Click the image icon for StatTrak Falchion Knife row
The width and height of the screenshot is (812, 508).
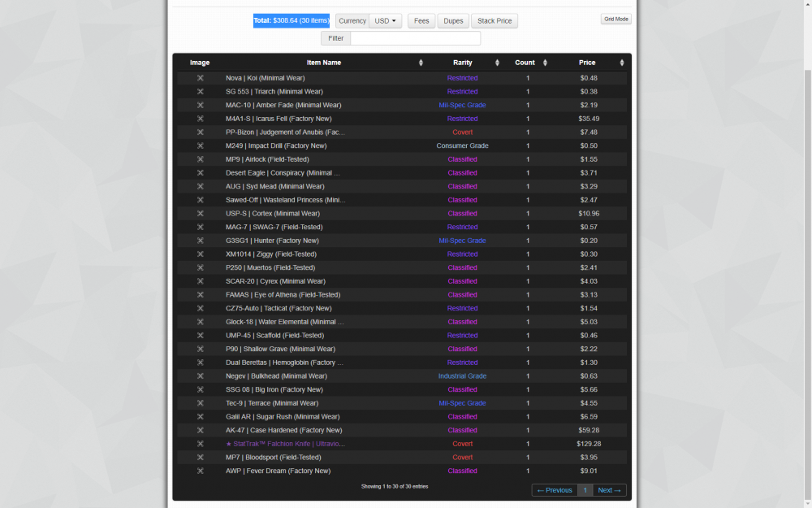coord(200,444)
